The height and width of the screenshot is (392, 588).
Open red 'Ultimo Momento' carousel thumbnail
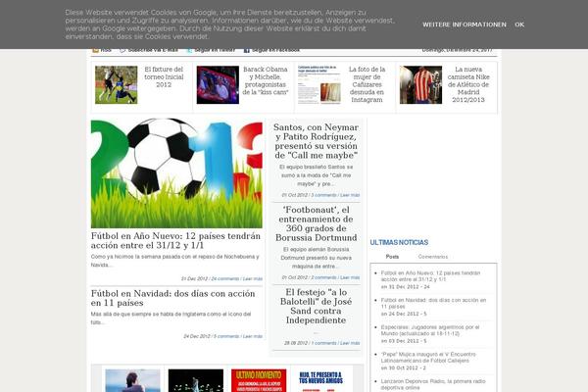coord(259,380)
